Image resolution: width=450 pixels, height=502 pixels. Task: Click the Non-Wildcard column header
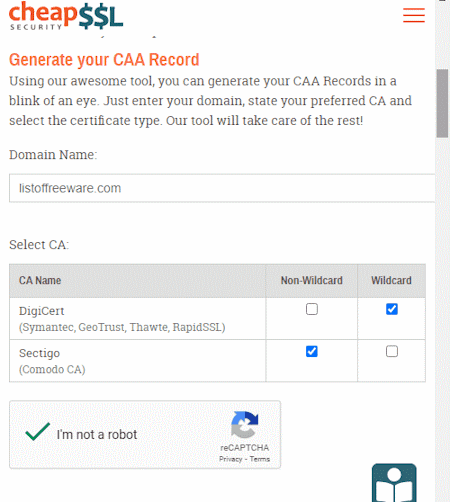point(311,280)
